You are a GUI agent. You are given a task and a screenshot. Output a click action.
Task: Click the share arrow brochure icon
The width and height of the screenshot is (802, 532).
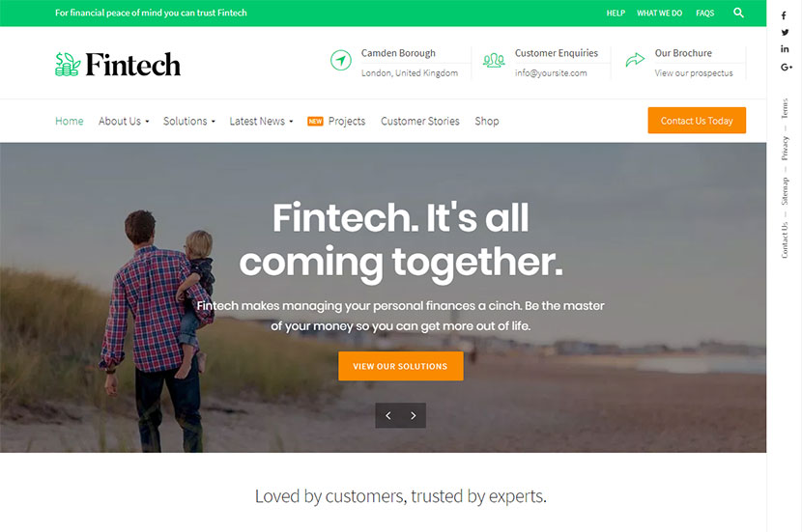[635, 60]
